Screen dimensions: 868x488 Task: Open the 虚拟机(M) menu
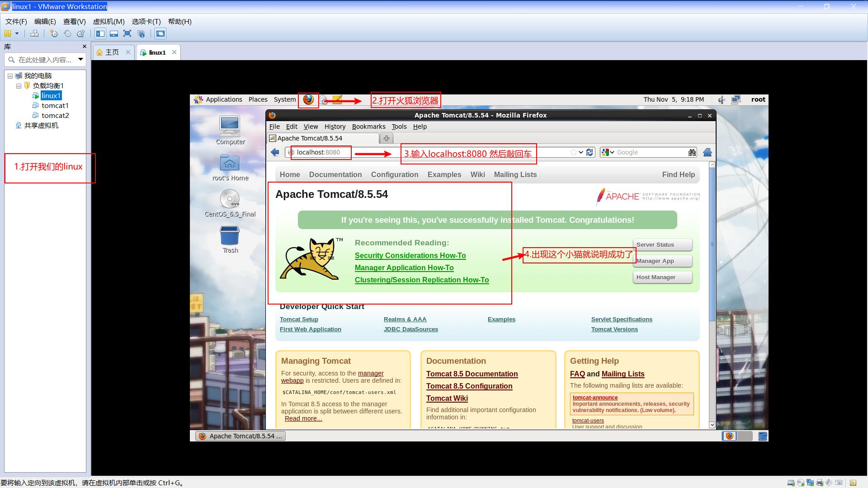(x=108, y=21)
